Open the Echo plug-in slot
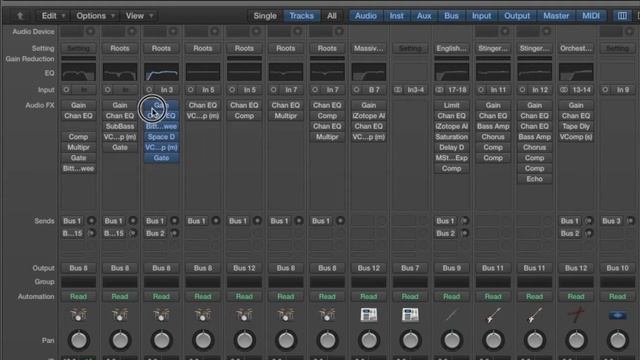The image size is (640, 360). pos(535,179)
